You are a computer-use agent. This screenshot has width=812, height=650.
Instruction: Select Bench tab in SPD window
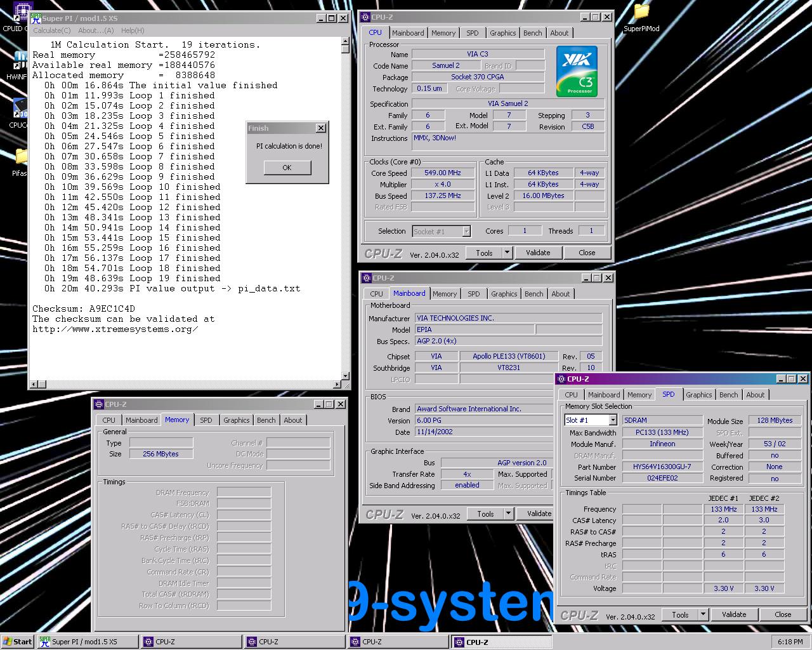[x=729, y=395]
